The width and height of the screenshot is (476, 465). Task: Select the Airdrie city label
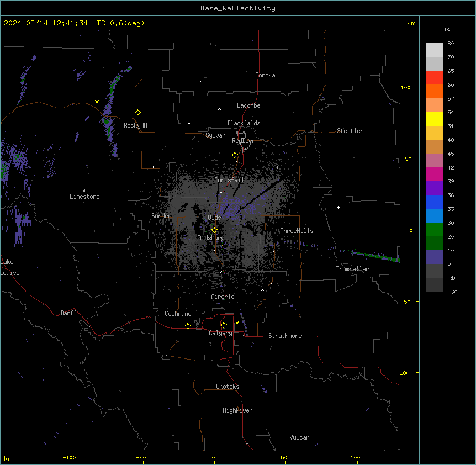click(x=223, y=297)
